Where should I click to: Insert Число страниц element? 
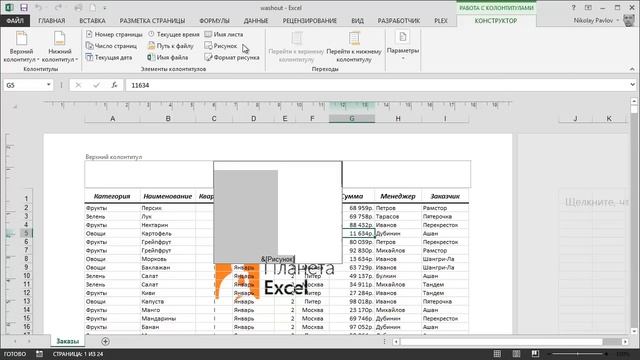111,46
